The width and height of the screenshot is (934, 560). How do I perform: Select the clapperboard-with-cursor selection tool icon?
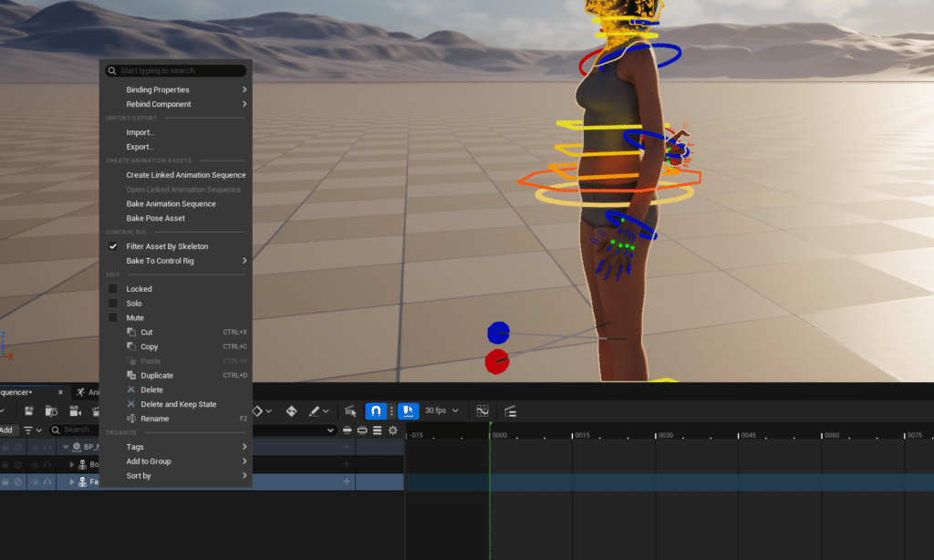(350, 411)
